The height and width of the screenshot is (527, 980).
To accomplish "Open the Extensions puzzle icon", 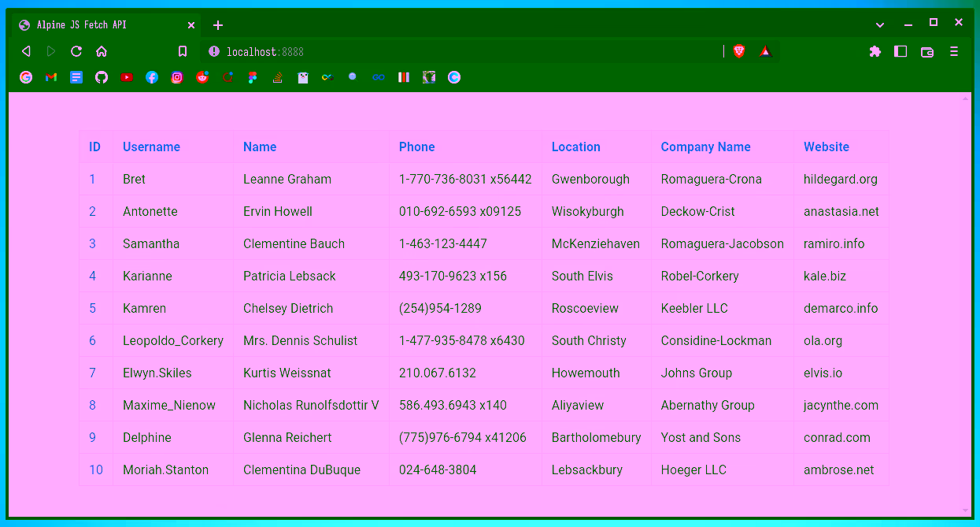I will (875, 50).
